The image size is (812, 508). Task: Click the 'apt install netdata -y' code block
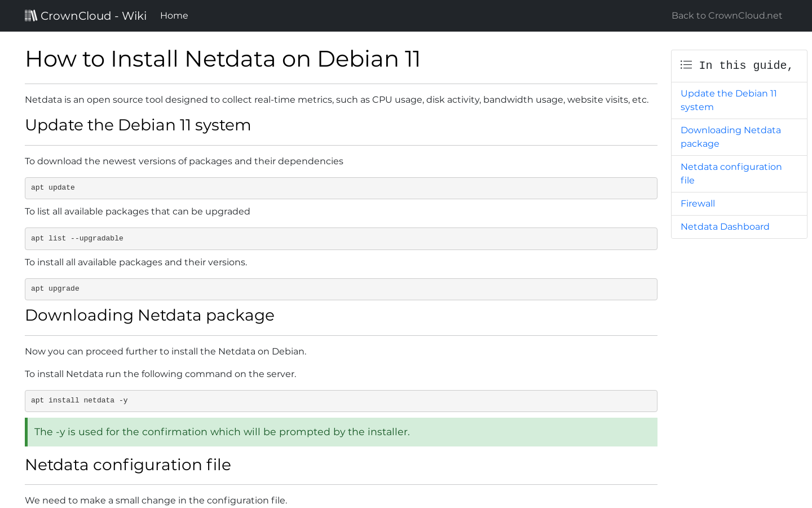pyautogui.click(x=341, y=401)
